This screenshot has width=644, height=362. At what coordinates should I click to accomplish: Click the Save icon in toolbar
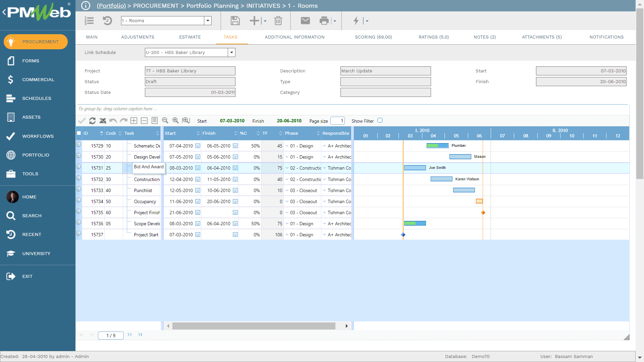coord(234,20)
